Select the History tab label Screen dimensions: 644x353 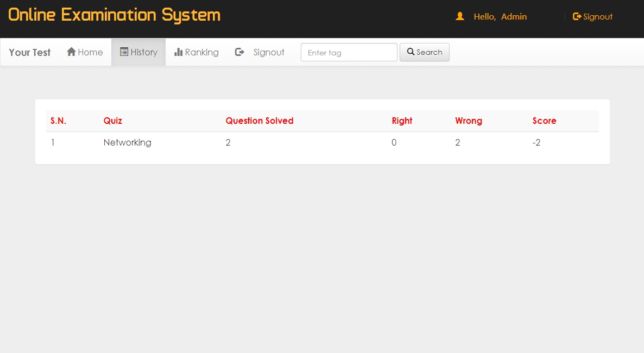click(x=144, y=52)
